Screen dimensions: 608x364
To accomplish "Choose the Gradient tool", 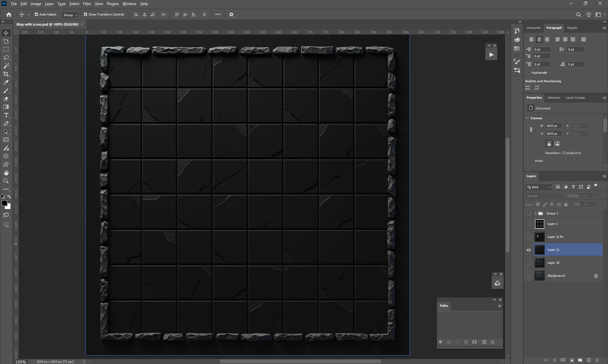I will [x=6, y=107].
